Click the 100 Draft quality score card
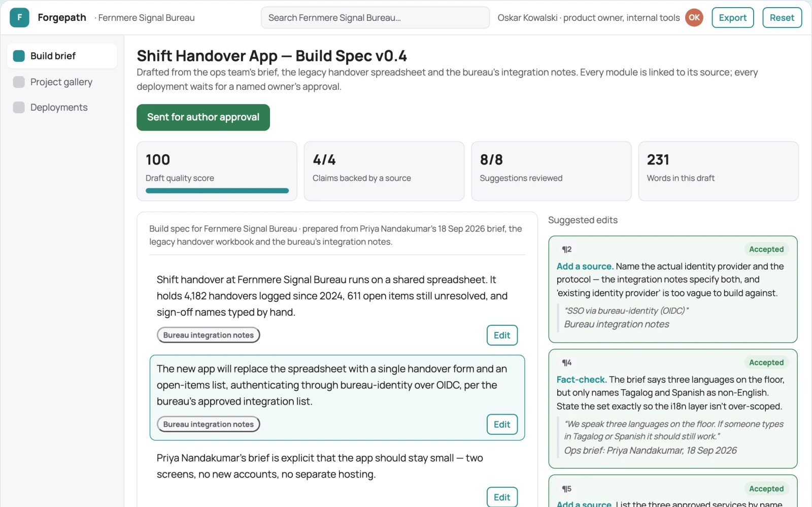The image size is (812, 507). (217, 171)
